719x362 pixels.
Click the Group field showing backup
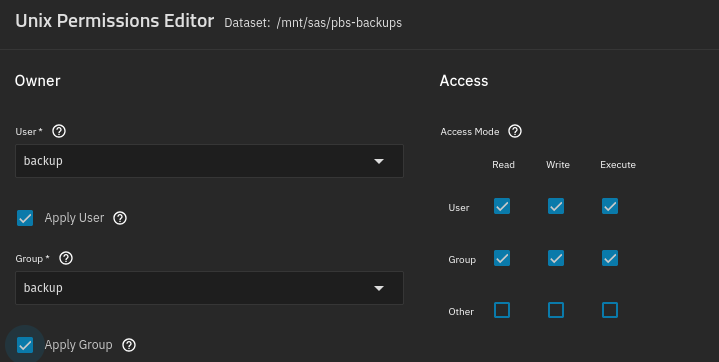tap(210, 288)
